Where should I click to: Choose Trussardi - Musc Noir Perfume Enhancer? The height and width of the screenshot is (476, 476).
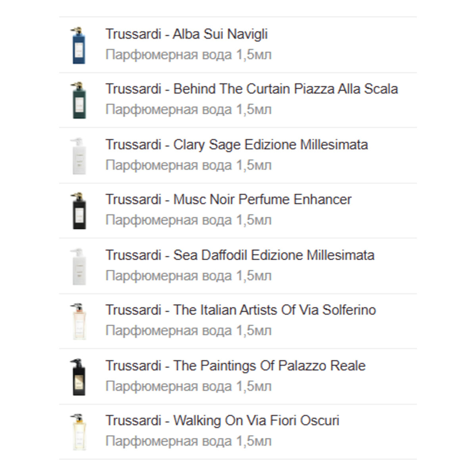coord(228,200)
